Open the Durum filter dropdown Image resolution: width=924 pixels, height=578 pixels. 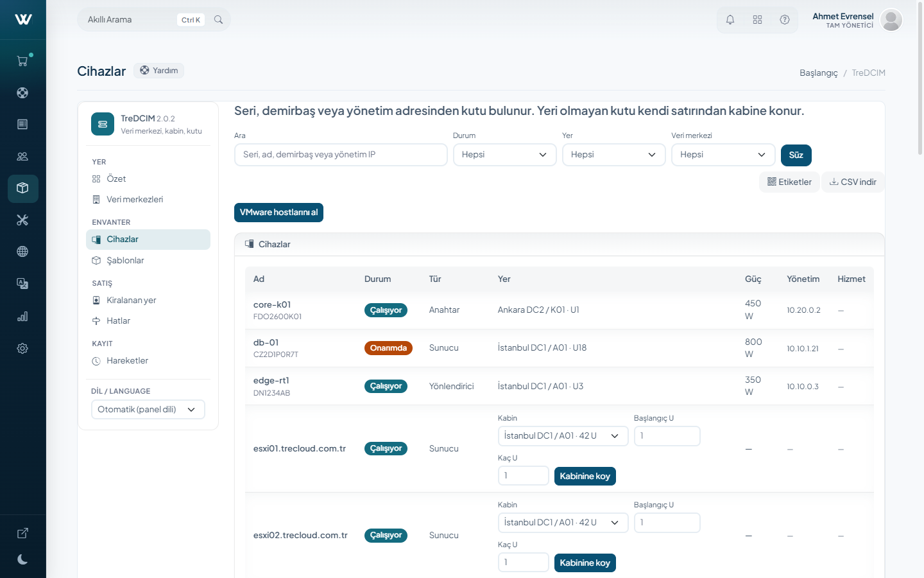[x=504, y=155]
